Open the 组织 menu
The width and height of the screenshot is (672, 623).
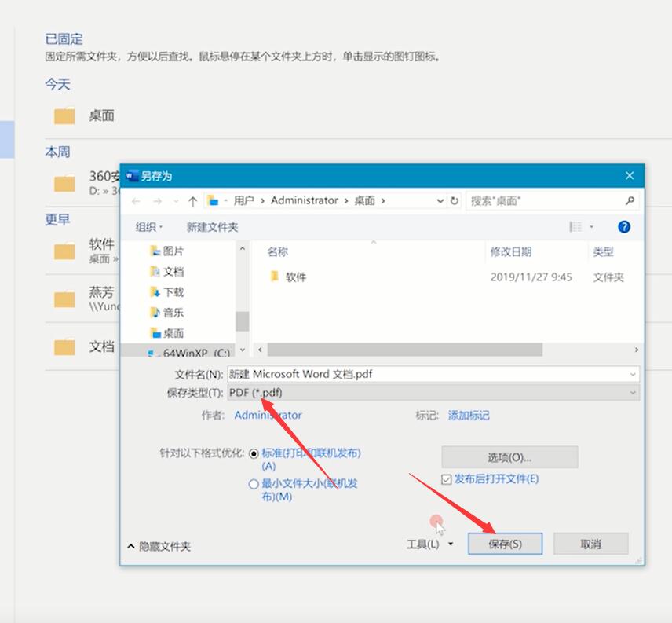(148, 227)
